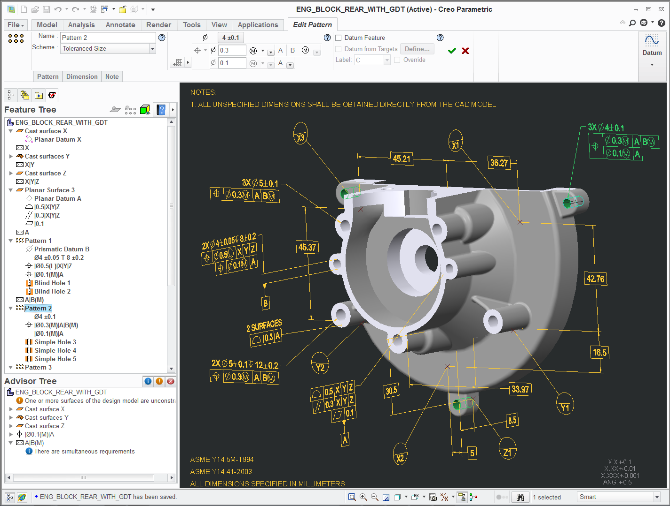Cancel the edit with the red X
This screenshot has height=506, width=670.
465,49
